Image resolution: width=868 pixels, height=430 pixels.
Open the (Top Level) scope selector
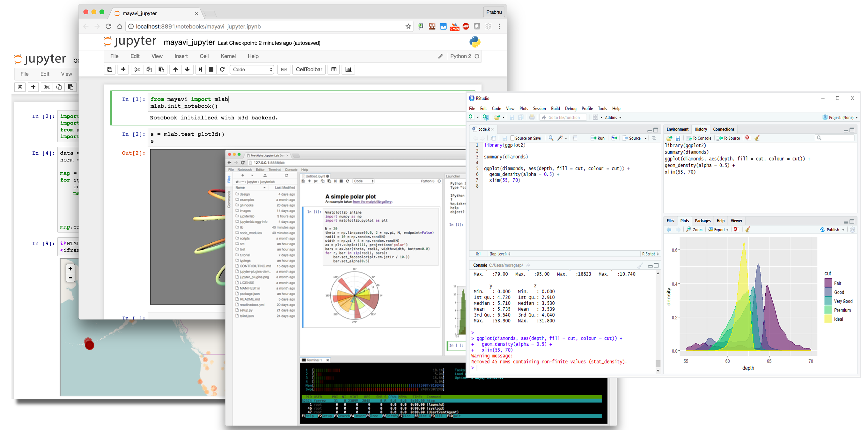(500, 254)
